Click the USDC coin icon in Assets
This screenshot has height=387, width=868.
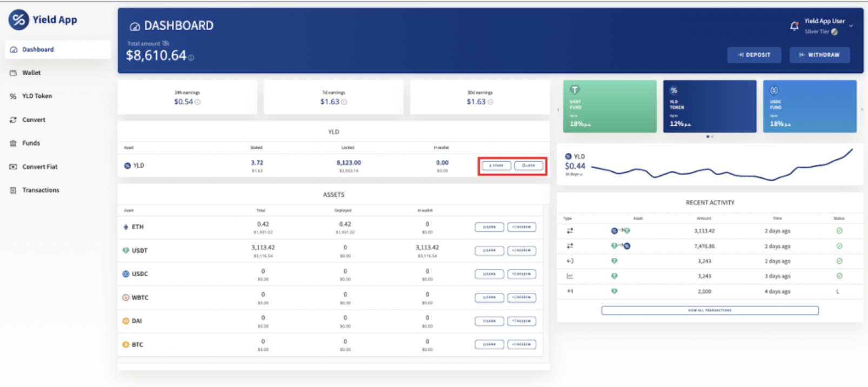126,274
